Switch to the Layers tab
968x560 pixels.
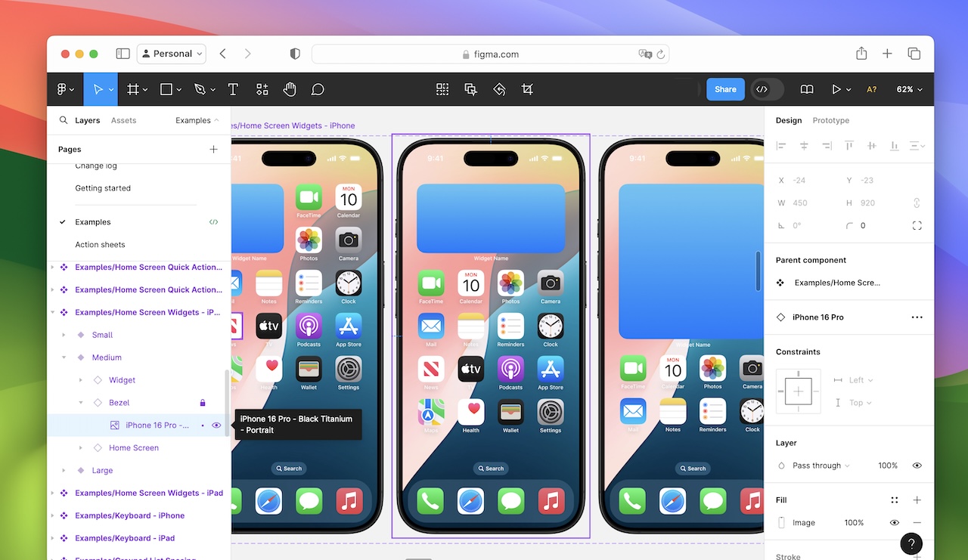87,120
